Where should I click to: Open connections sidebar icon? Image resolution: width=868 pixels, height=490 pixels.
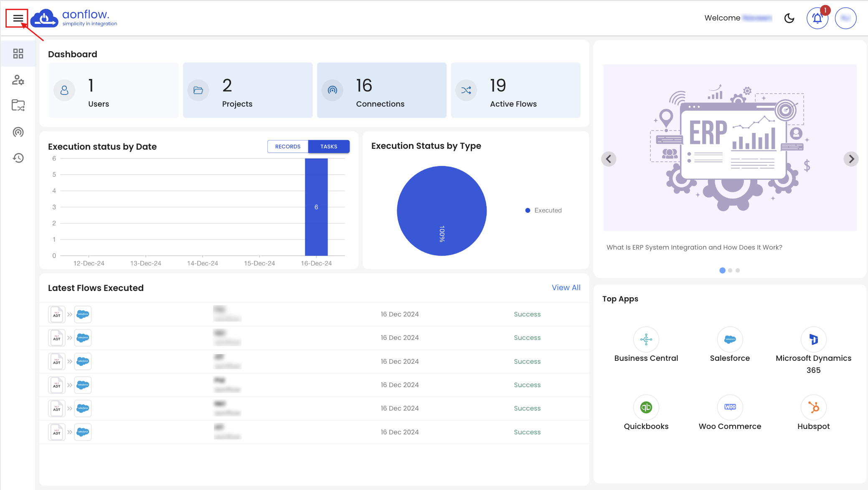click(x=18, y=132)
